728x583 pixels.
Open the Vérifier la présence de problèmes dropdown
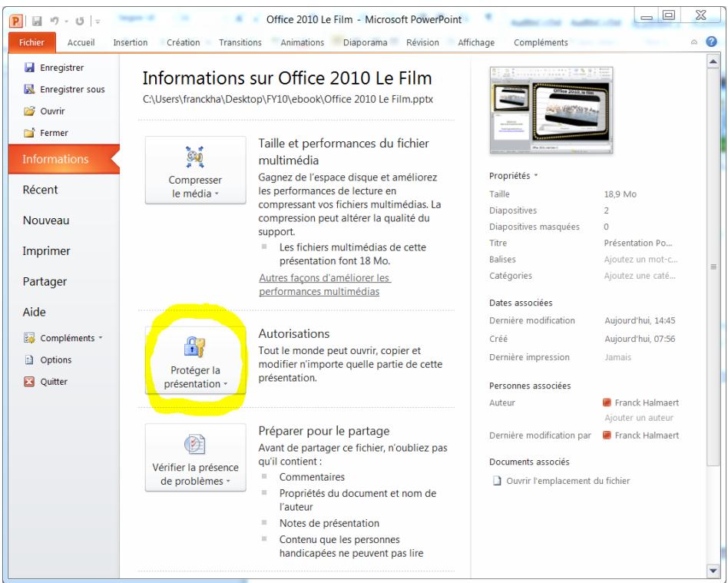pos(196,458)
